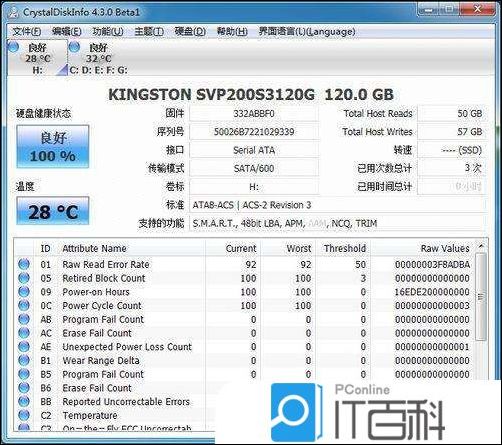Image resolution: width=502 pixels, height=445 pixels.
Task: Click the Retired Block Count attribute name
Action: [104, 278]
